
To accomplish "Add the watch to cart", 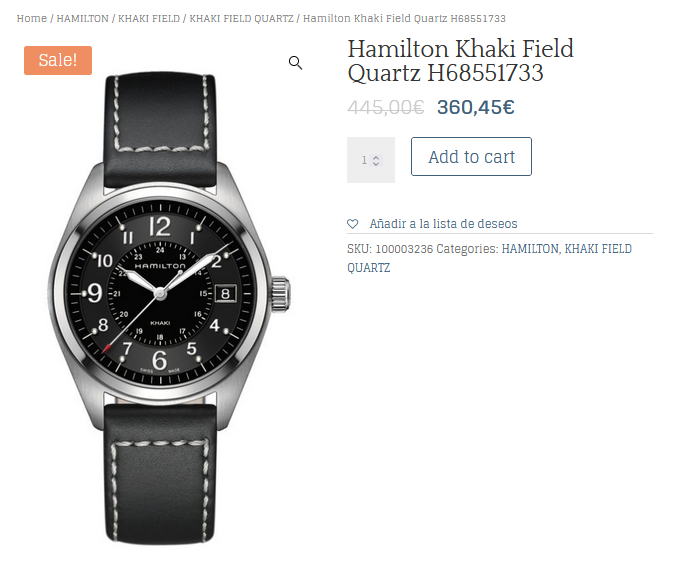I will [471, 157].
